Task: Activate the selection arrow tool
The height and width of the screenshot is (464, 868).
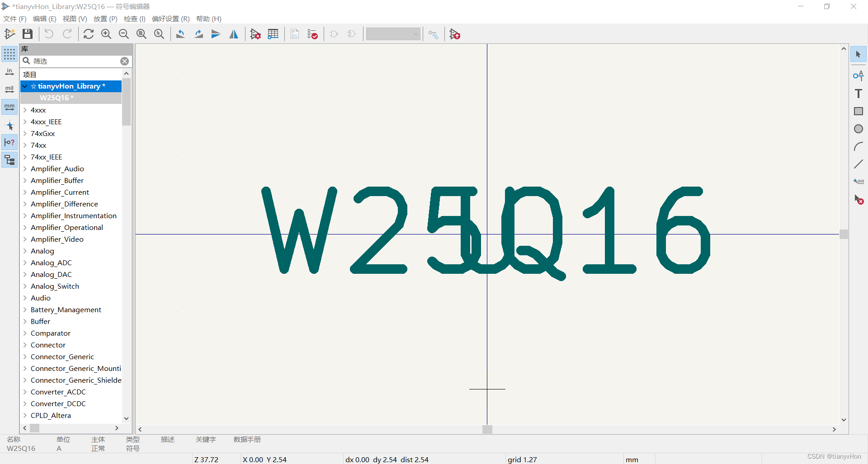Action: pyautogui.click(x=859, y=54)
